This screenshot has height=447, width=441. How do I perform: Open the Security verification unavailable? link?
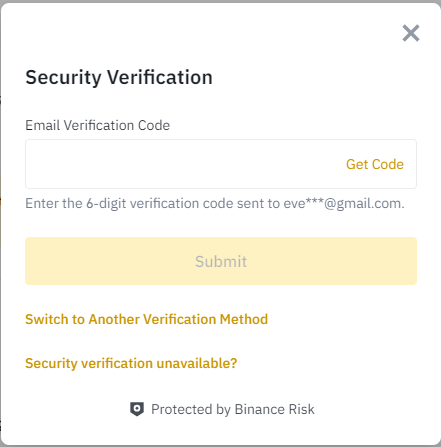[131, 363]
